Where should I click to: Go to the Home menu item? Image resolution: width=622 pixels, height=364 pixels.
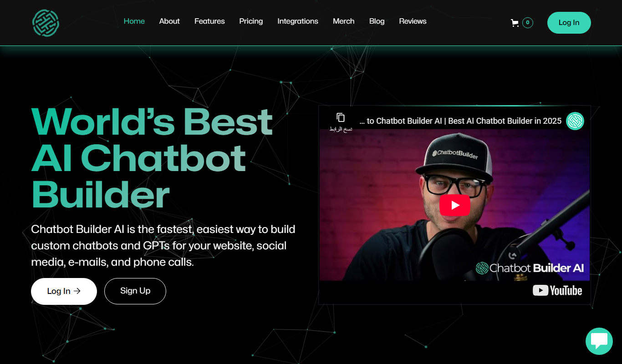click(134, 21)
